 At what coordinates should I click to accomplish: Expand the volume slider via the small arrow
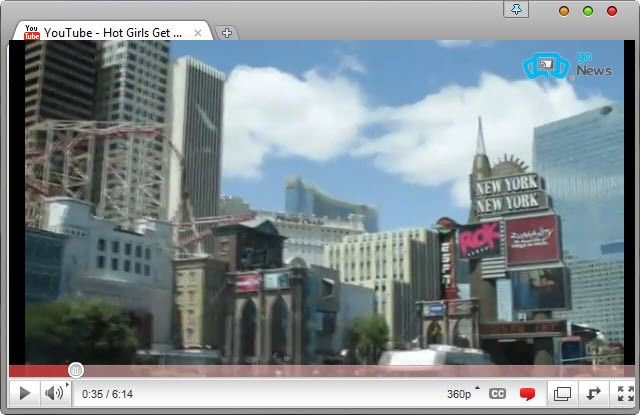[68, 385]
